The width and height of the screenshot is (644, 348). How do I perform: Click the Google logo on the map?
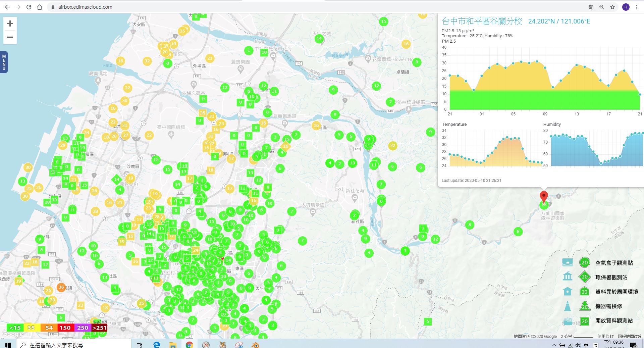(13, 334)
